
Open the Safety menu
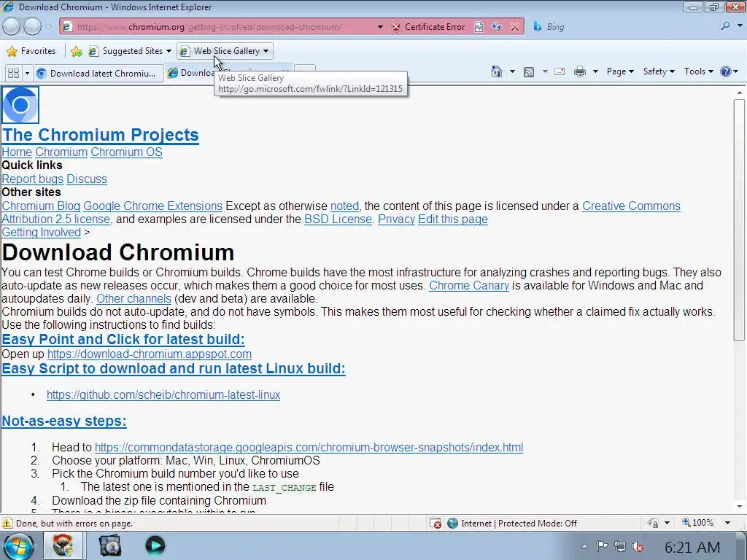coord(659,71)
